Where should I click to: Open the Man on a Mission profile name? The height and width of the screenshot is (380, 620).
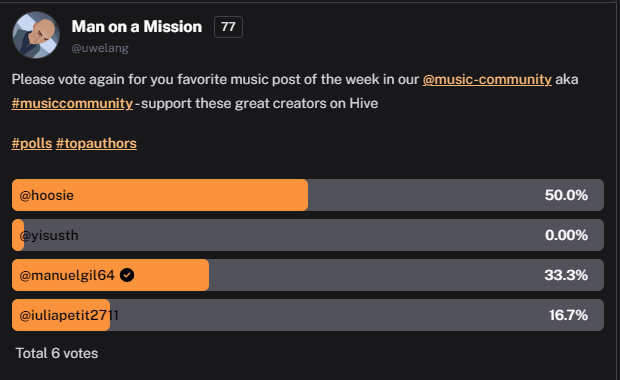pos(137,27)
